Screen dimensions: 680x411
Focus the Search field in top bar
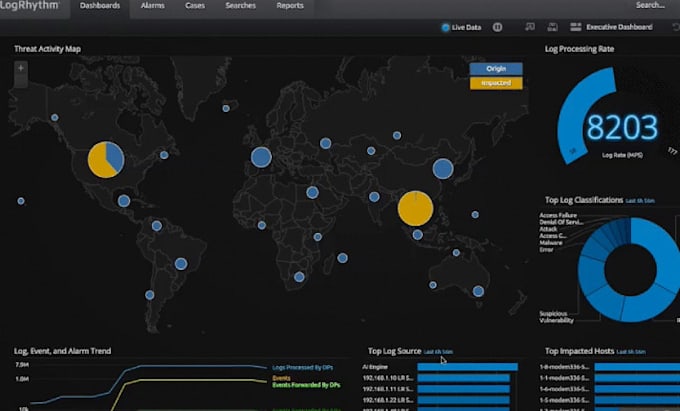(651, 5)
